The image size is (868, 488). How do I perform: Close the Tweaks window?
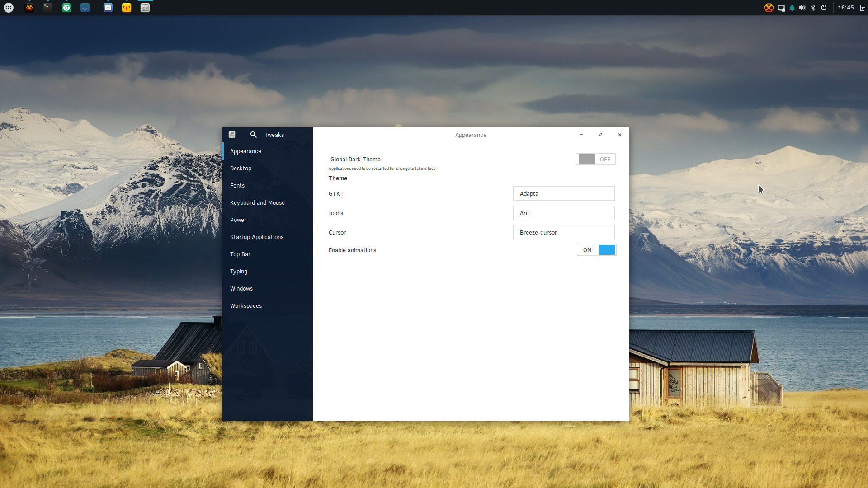pos(620,135)
